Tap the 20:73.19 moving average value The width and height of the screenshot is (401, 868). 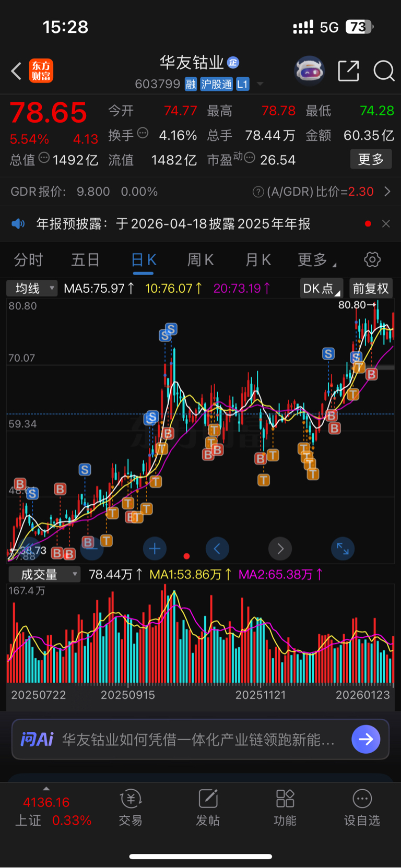(242, 288)
